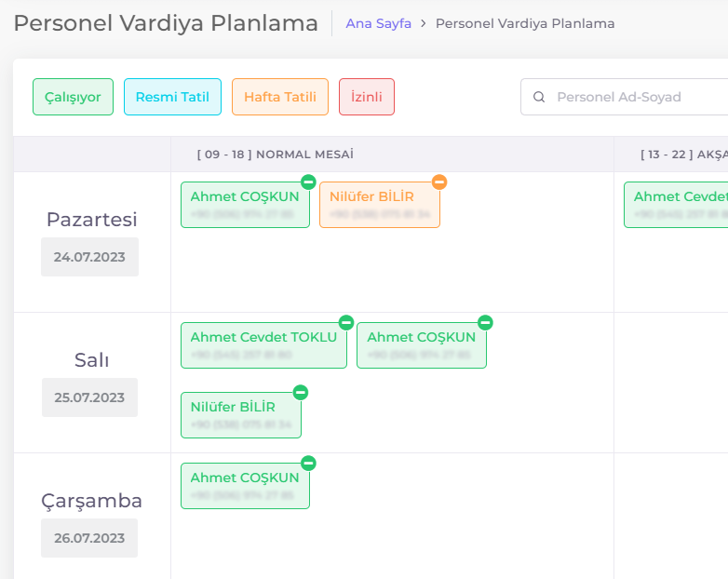Remove Ahmet COŞKUN from Pazartesi normal shift
Viewport: 728px width, 579px height.
tap(308, 182)
